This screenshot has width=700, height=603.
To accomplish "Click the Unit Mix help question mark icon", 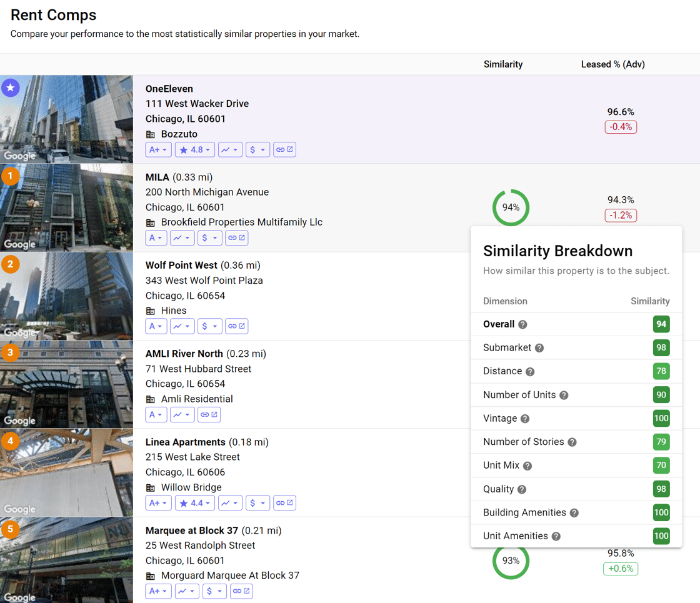I will coord(527,466).
